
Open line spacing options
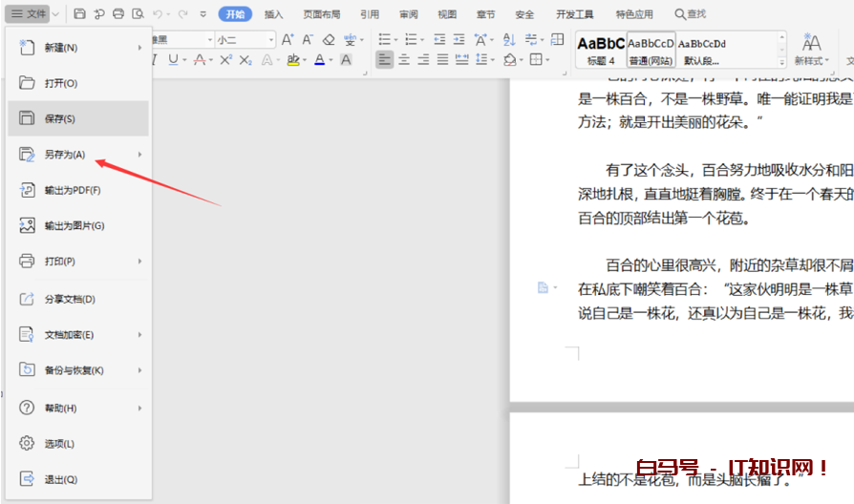(x=481, y=59)
